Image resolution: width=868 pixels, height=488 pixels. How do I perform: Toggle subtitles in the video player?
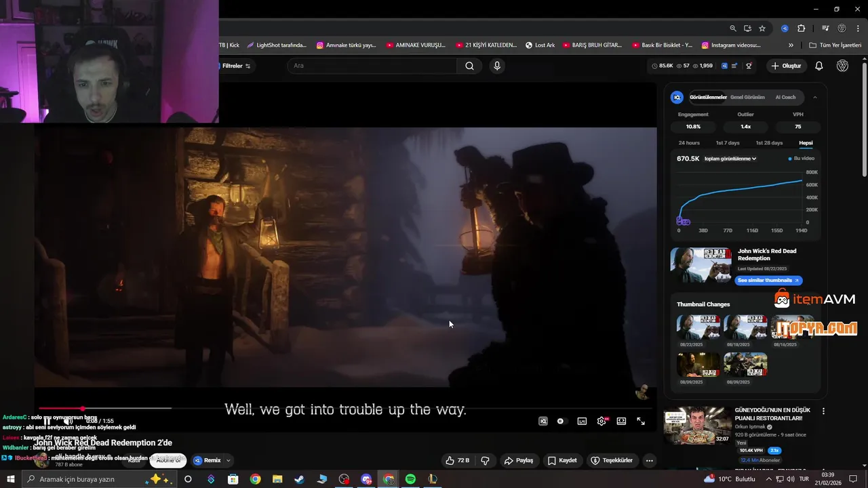click(582, 421)
